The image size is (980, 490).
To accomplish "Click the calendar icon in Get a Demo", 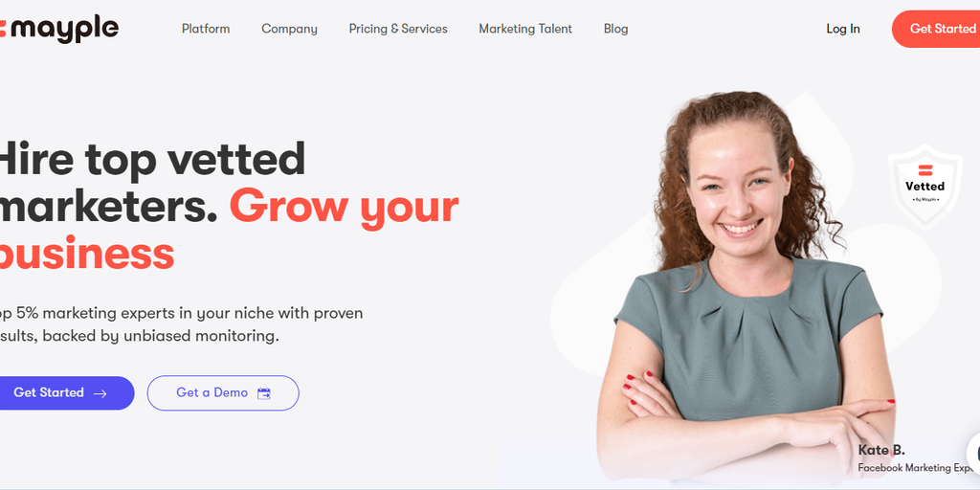I will (x=264, y=393).
